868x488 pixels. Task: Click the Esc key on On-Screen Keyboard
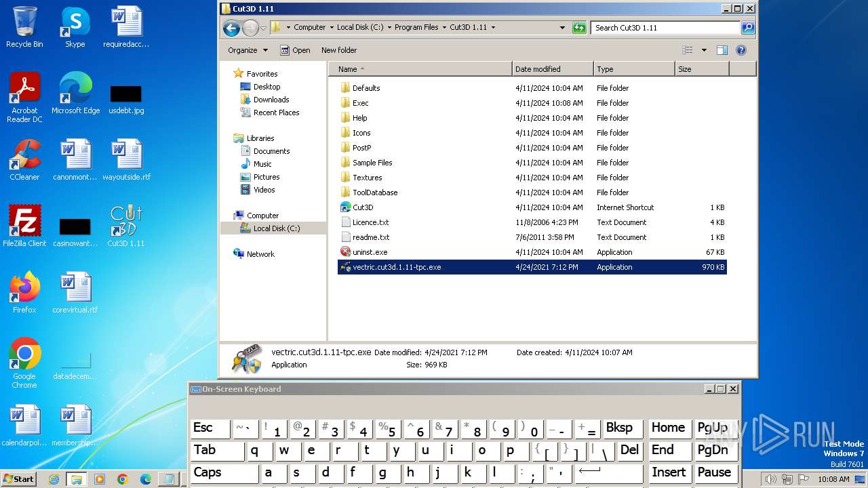click(x=210, y=428)
